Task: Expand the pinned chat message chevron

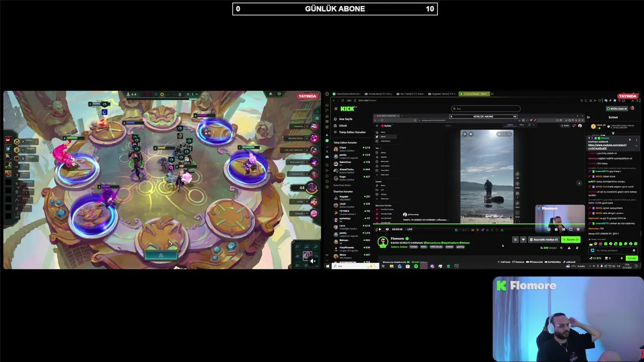Action: coord(636,146)
